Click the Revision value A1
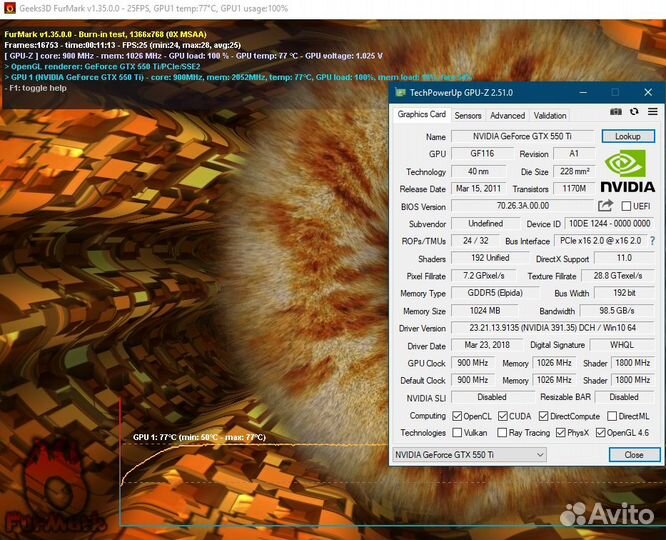 [574, 153]
